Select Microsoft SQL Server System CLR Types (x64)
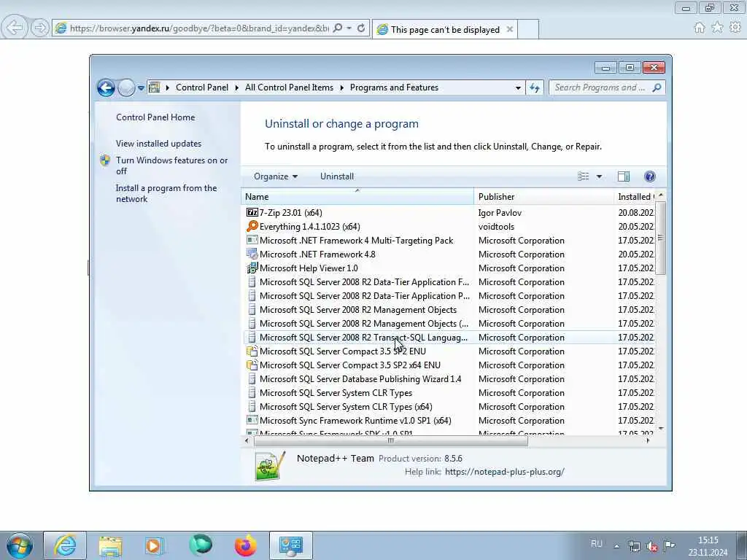The height and width of the screenshot is (560, 747). tap(346, 407)
